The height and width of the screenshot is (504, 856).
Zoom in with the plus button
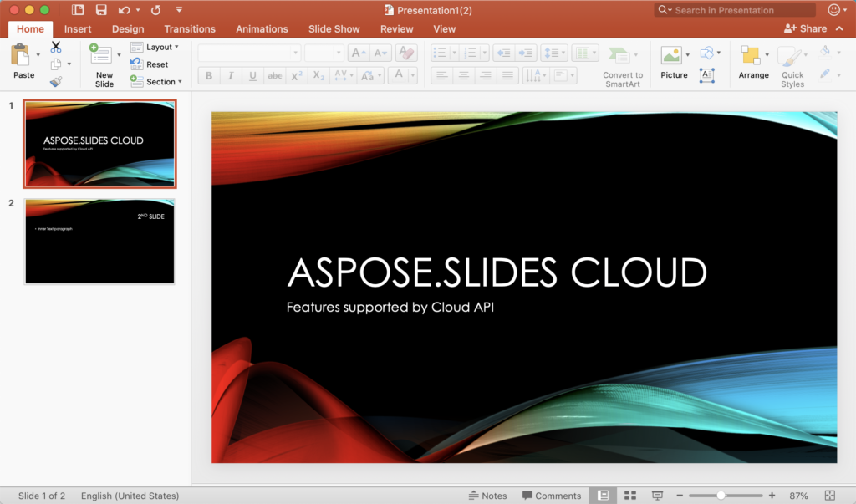[772, 496]
